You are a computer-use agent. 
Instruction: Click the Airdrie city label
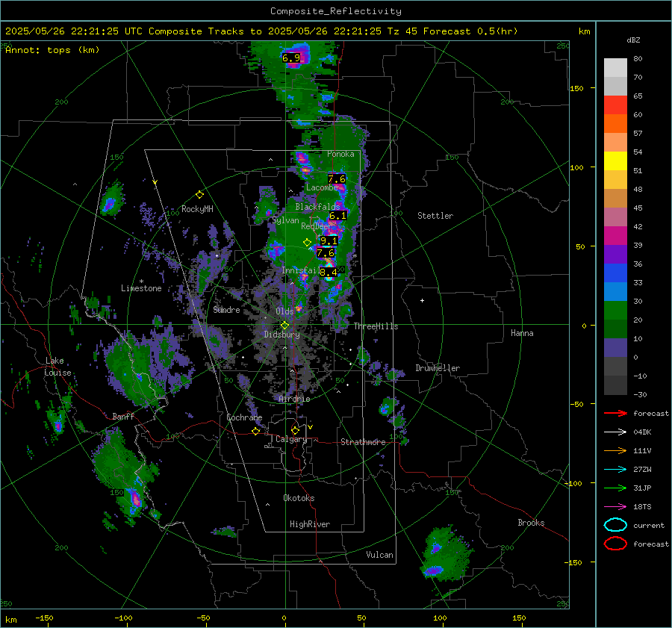[294, 399]
